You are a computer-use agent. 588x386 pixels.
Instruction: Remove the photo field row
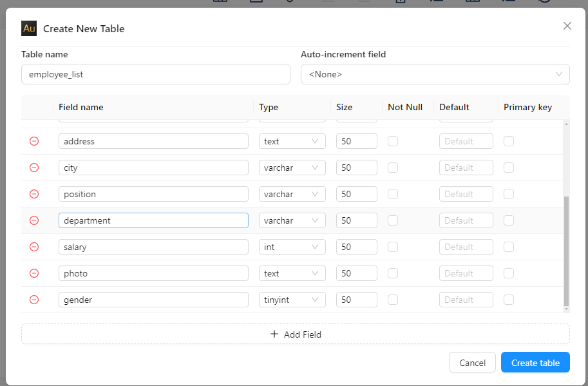[34, 273]
